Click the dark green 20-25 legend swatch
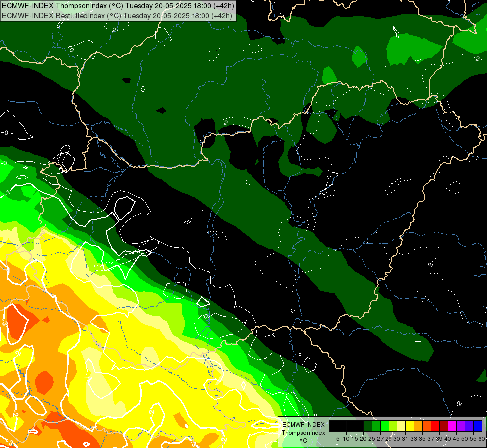This screenshot has height=448, width=487. (x=368, y=426)
